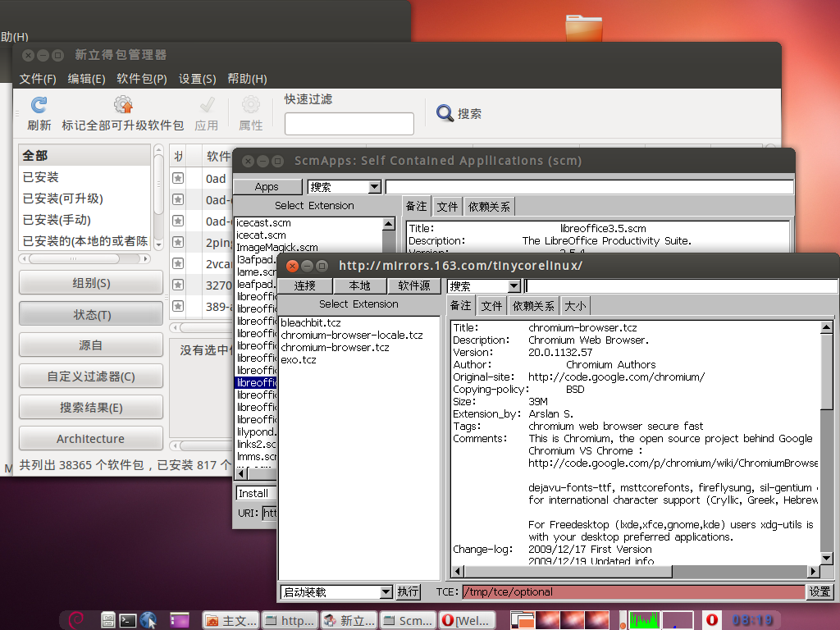Select exo.tcz in the extension list
Viewport: 840px width, 630px height.
point(299,359)
